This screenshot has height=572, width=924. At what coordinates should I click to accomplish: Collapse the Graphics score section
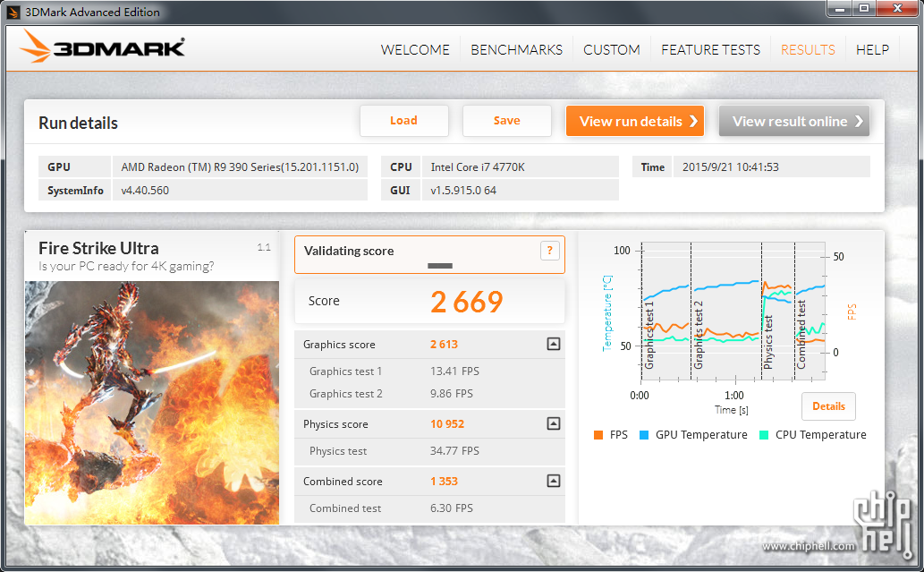554,344
